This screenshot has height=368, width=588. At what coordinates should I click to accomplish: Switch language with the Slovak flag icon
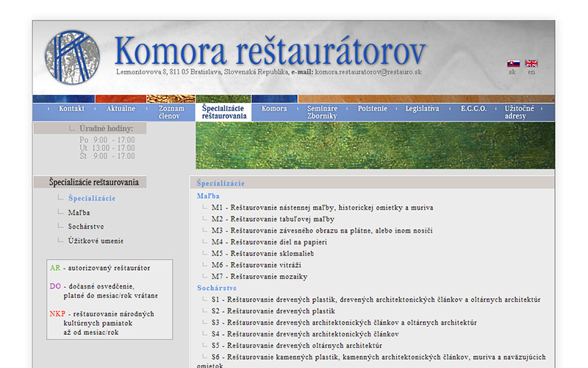513,63
